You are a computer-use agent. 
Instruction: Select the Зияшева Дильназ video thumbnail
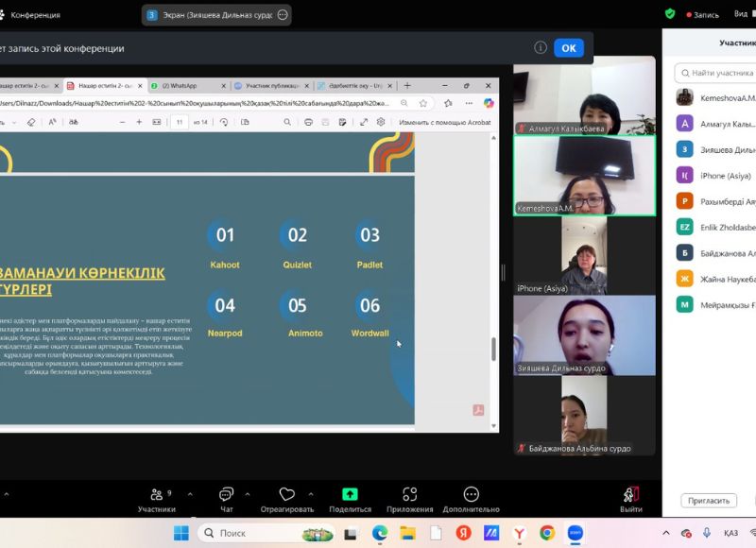[584, 335]
